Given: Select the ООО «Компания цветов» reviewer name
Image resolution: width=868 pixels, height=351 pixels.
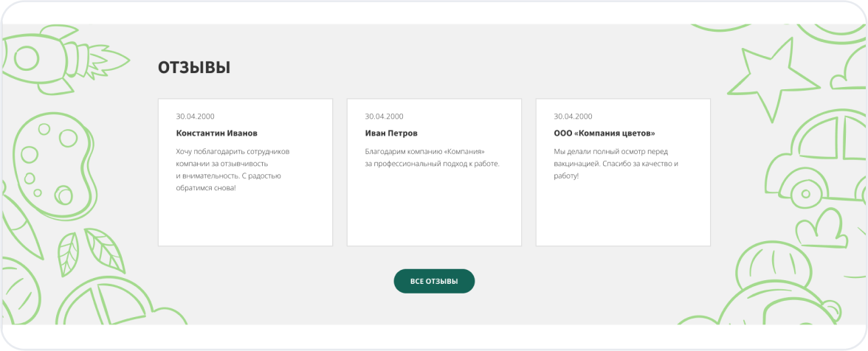Looking at the screenshot, I should pyautogui.click(x=604, y=133).
